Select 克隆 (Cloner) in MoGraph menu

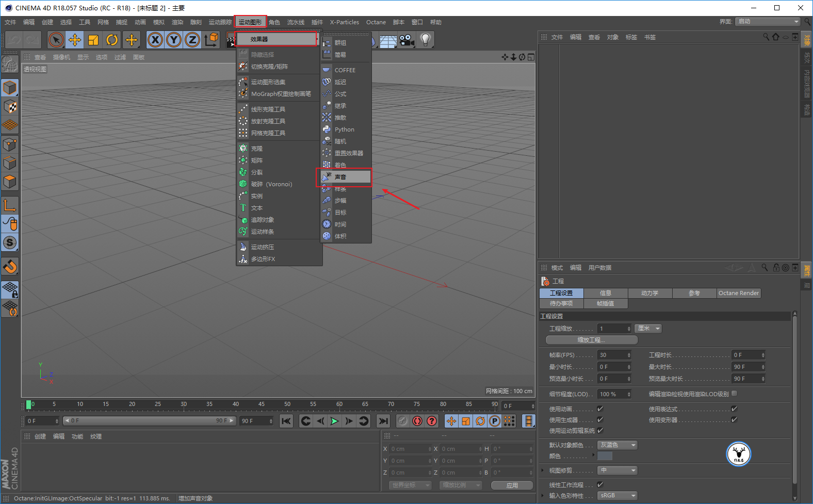(279, 149)
